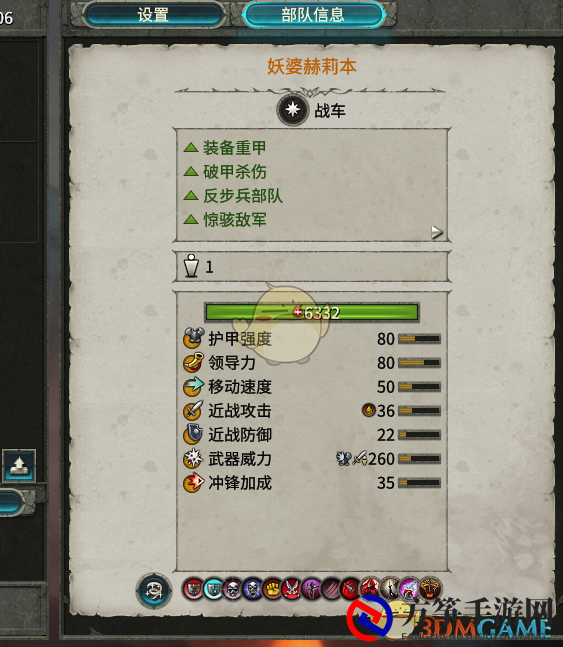Click the 冲锋加成 charge icon
The width and height of the screenshot is (563, 647).
click(194, 482)
